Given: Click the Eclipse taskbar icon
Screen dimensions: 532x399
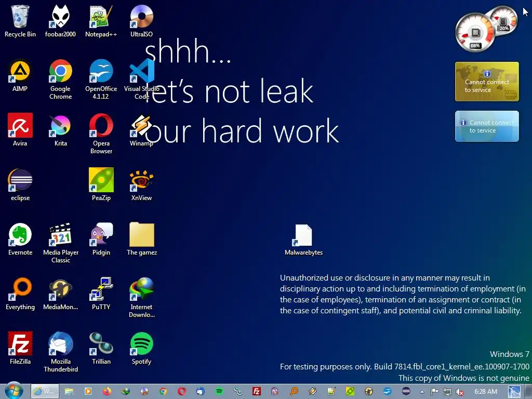Looking at the screenshot, I should pyautogui.click(x=406, y=391).
